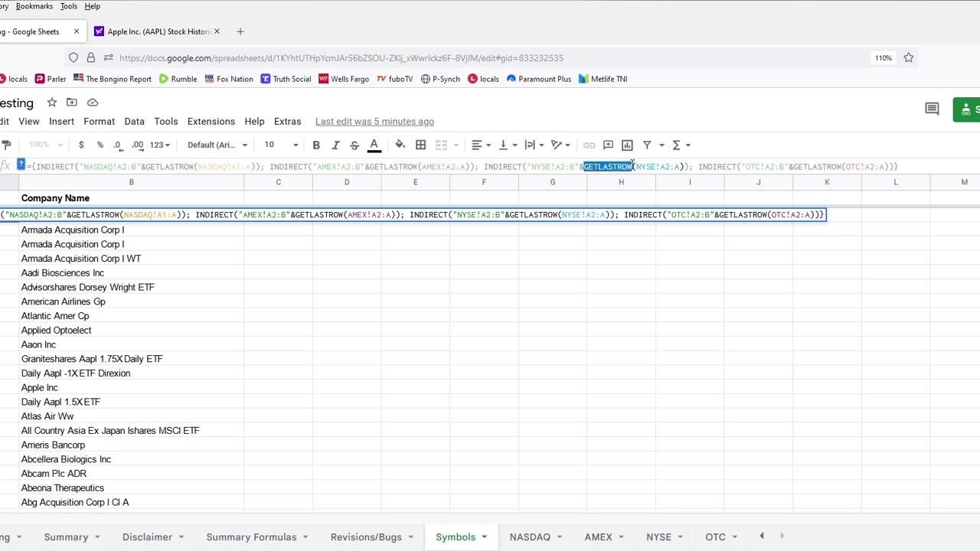
Task: Open The Bongino Report bookmark
Action: (113, 79)
